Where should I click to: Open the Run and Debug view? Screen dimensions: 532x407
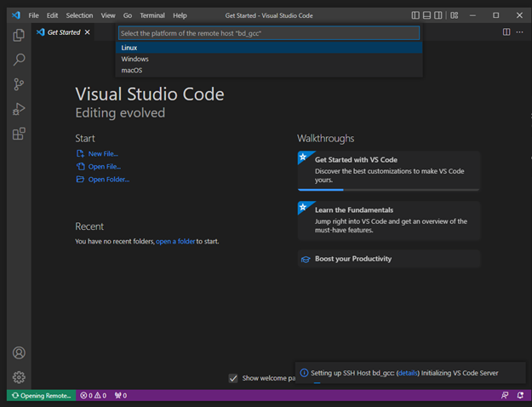click(x=19, y=109)
